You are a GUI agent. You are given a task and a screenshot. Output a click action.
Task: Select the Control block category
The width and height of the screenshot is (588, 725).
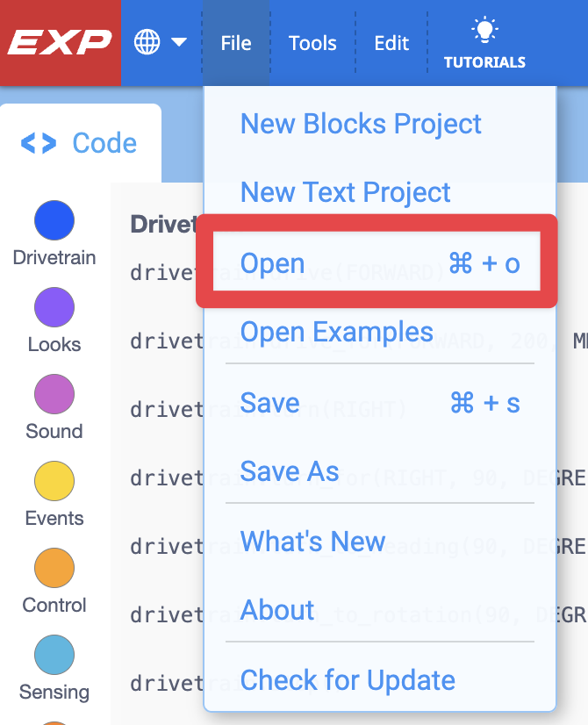[x=54, y=568]
